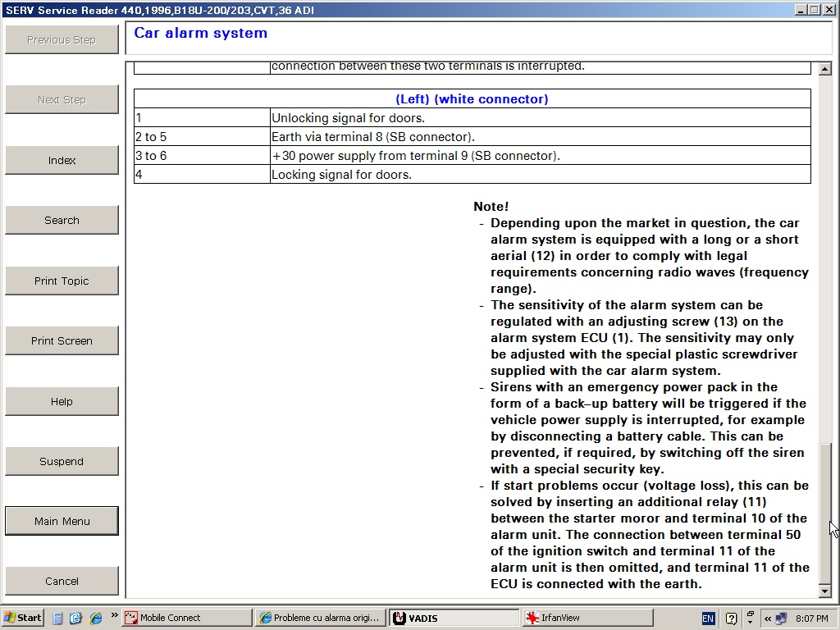Switch to Mobile Connect taskbar window
840x630 pixels.
[187, 618]
